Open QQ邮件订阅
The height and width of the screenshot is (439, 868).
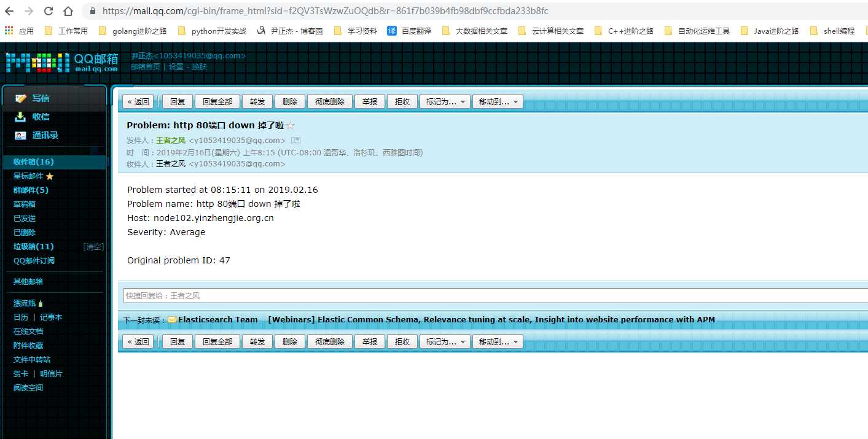click(x=34, y=261)
